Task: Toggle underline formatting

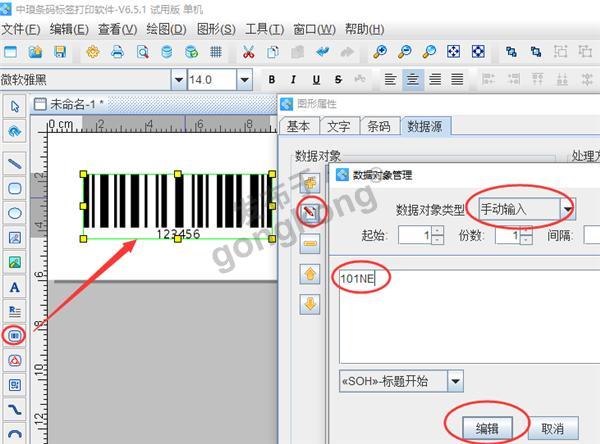Action: (x=316, y=80)
